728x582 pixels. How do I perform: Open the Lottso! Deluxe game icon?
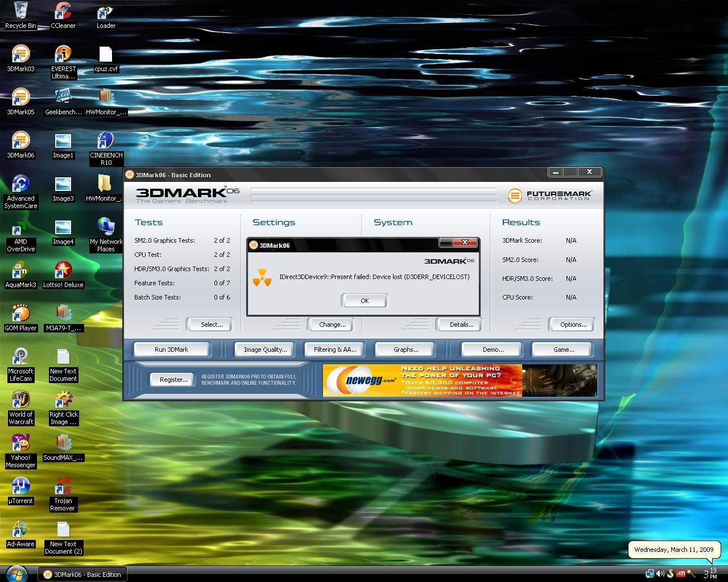point(63,275)
